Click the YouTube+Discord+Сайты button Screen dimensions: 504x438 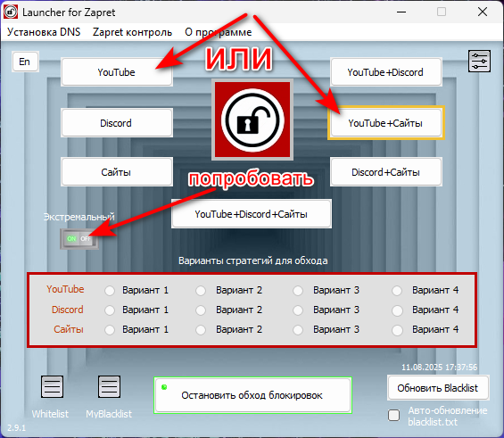click(252, 214)
